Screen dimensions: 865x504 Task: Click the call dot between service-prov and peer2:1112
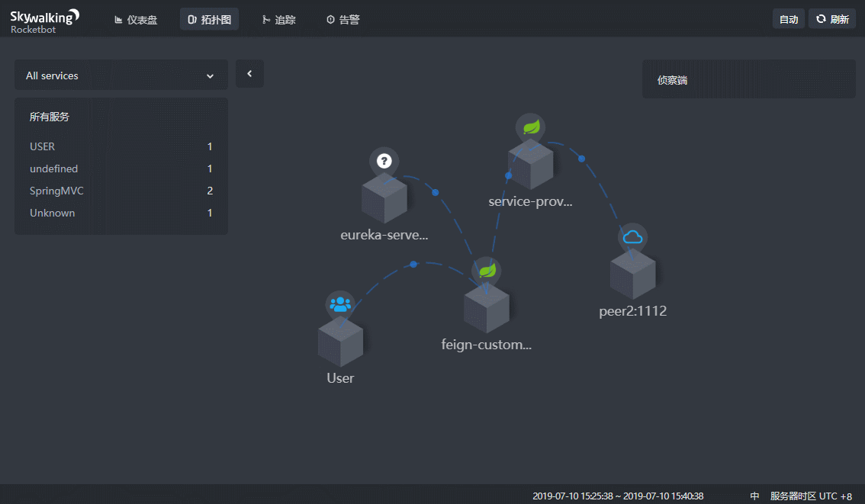581,159
